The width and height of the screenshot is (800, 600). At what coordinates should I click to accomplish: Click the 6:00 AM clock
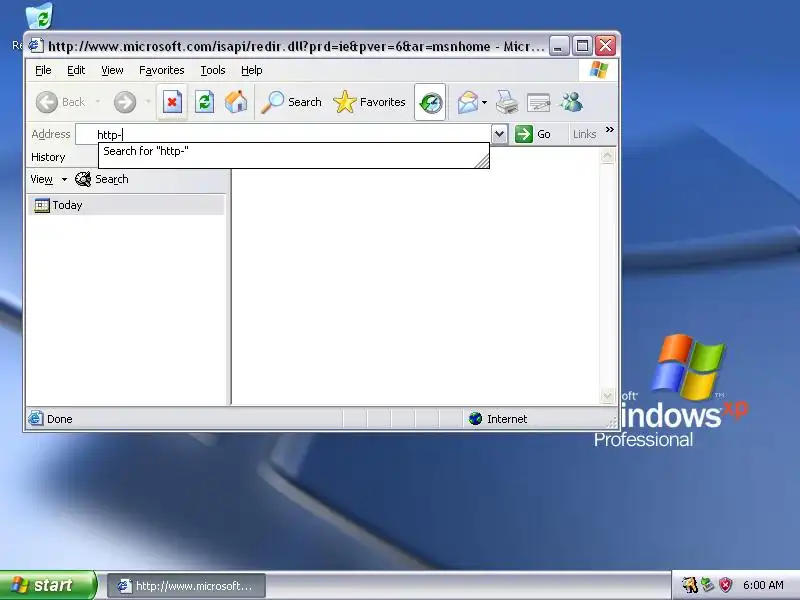763,585
